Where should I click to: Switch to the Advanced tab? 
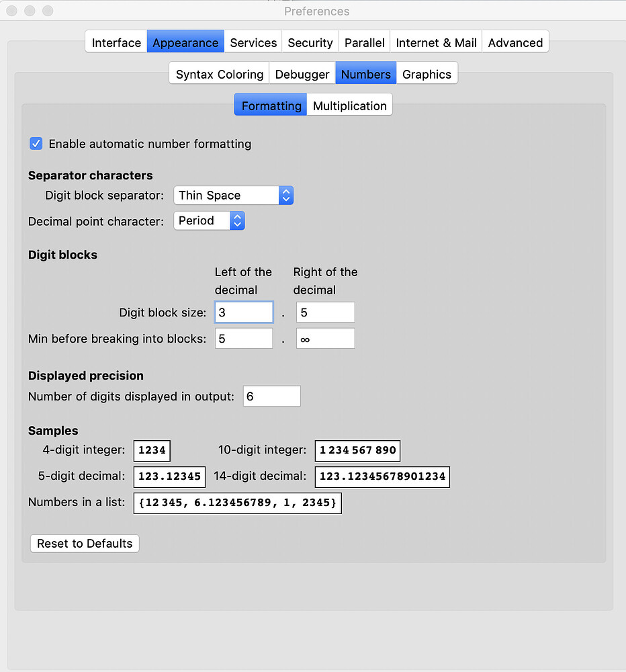[x=515, y=42]
